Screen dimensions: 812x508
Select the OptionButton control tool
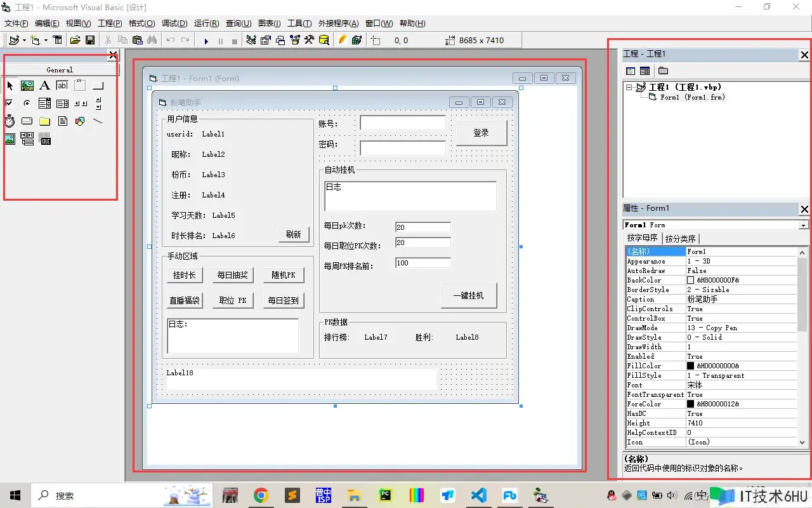point(27,103)
